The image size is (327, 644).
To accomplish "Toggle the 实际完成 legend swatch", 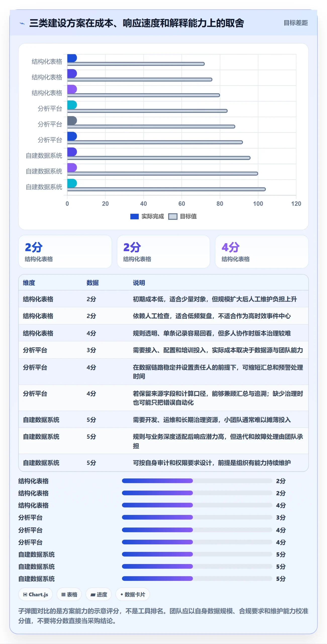I will click(x=134, y=216).
